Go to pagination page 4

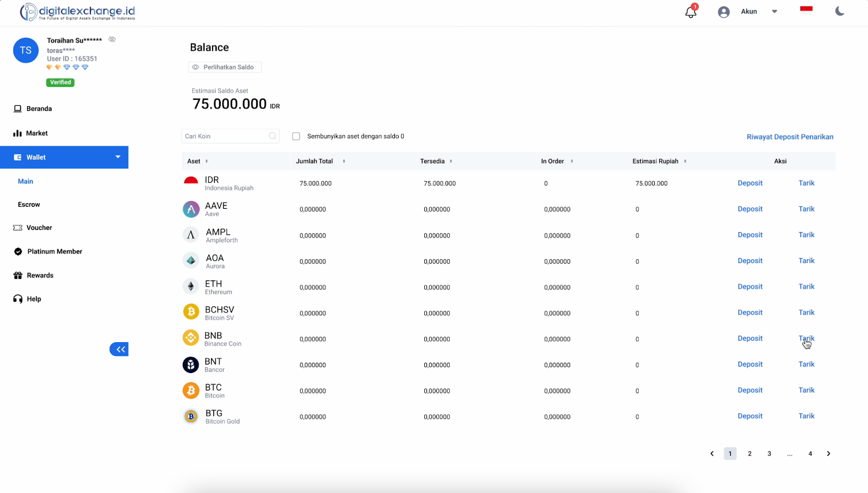[810, 453]
